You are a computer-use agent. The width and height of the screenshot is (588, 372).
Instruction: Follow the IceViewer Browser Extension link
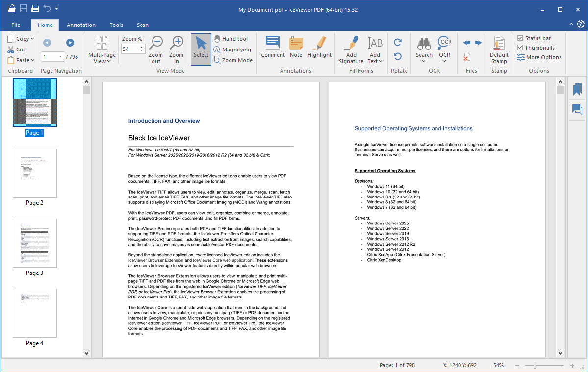156,260
